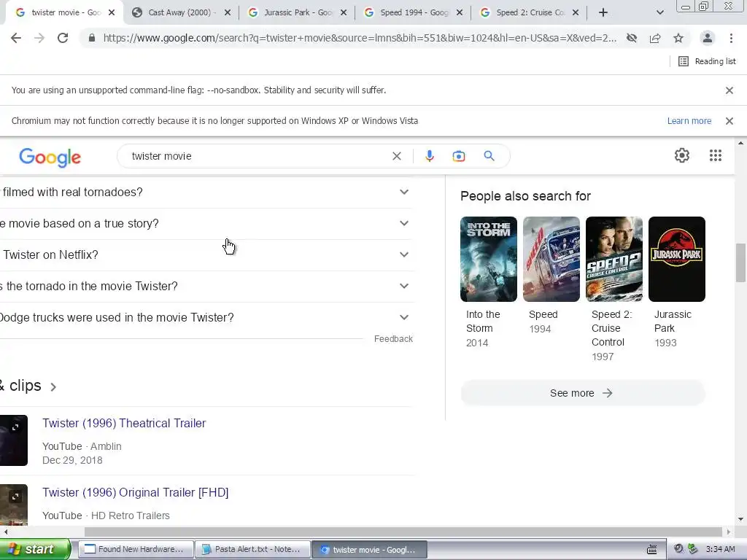Start voice search with microphone
The height and width of the screenshot is (560, 747).
[429, 156]
